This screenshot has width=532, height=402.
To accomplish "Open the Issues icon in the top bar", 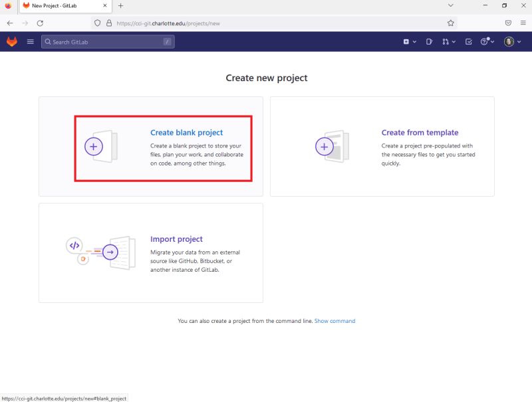I will click(430, 41).
